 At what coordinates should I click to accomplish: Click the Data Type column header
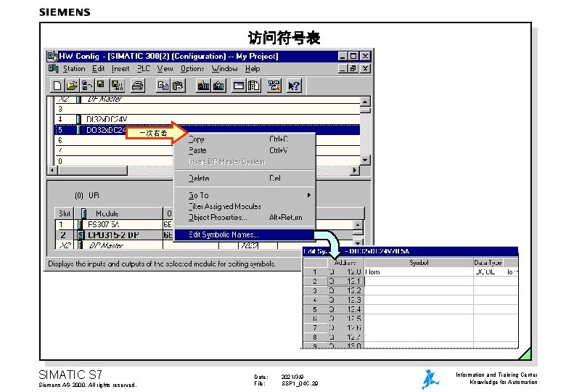488,262
